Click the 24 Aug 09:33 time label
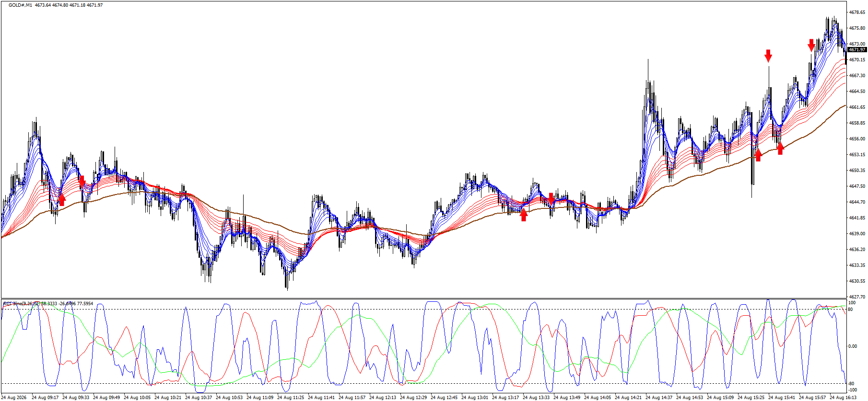The image size is (868, 401). [x=76, y=398]
